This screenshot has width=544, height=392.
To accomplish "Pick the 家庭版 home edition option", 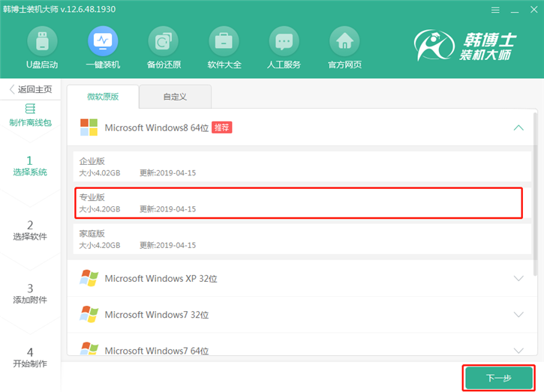I will (299, 238).
